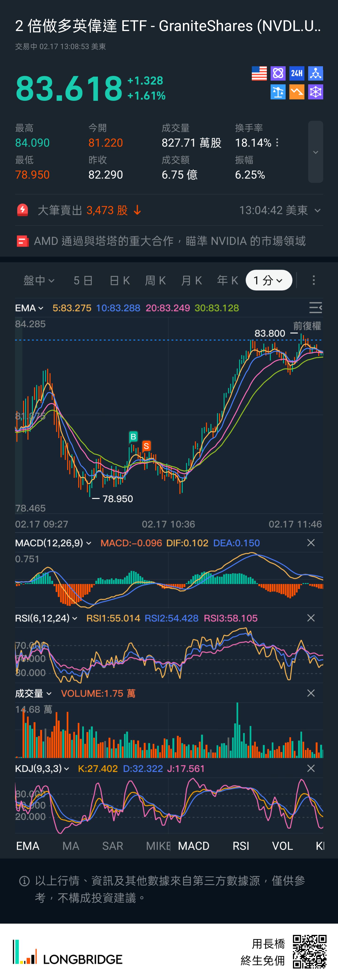338x980 pixels.
Task: Tap the 前復權 adjustment label
Action: (x=307, y=326)
